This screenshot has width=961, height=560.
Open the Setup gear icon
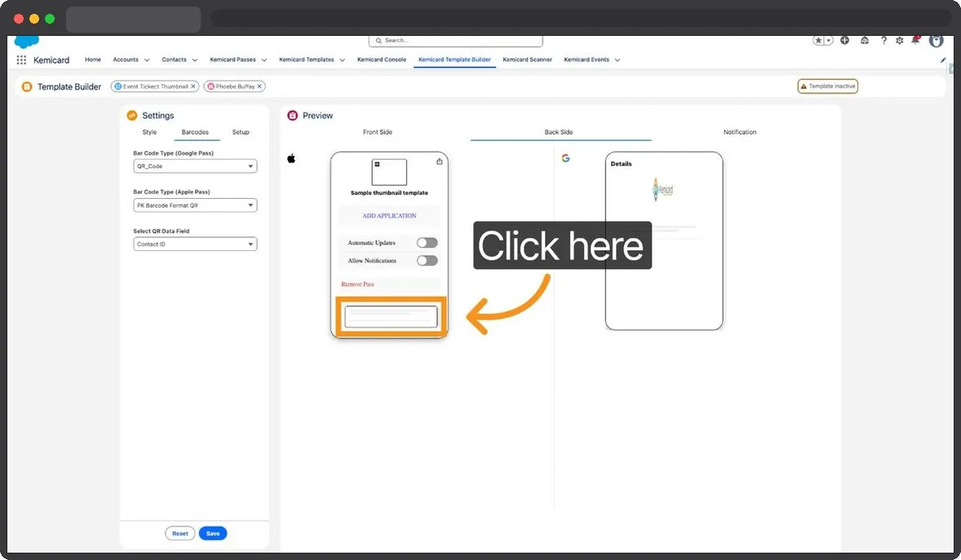[899, 41]
